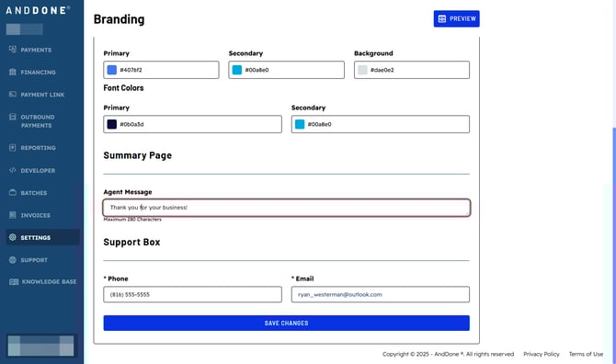Click the primary brand color hex field
Viewport: 616px width, 364px height.
(x=161, y=70)
